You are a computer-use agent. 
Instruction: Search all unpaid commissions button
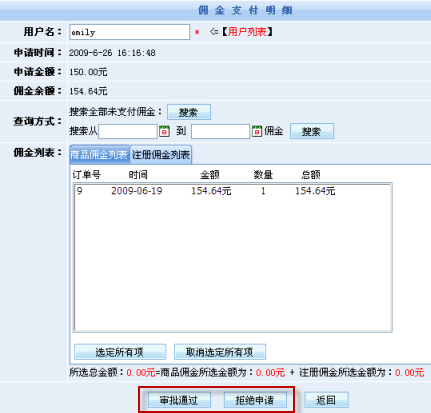click(189, 112)
